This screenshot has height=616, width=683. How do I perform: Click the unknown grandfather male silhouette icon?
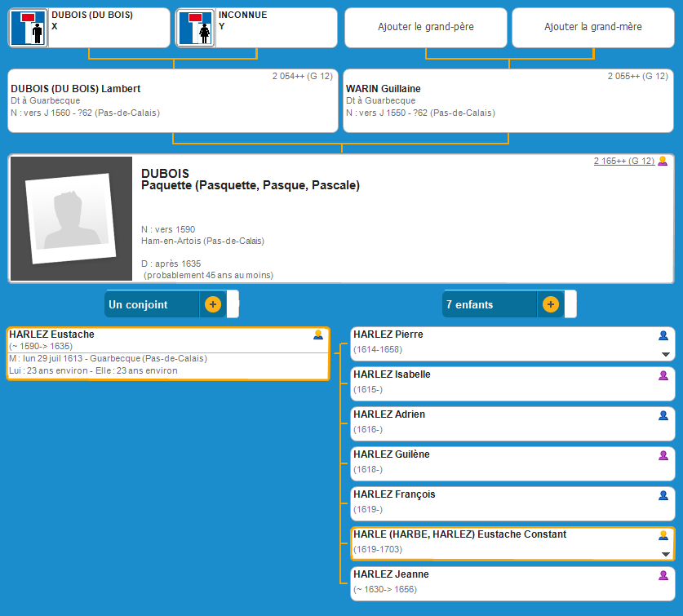tap(29, 29)
